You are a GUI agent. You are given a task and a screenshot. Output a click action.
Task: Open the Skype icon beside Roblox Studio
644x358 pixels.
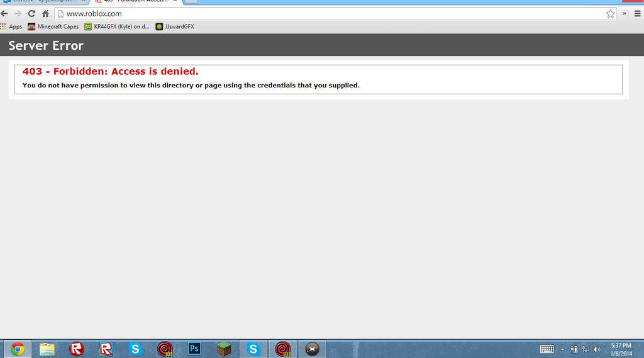click(x=135, y=349)
